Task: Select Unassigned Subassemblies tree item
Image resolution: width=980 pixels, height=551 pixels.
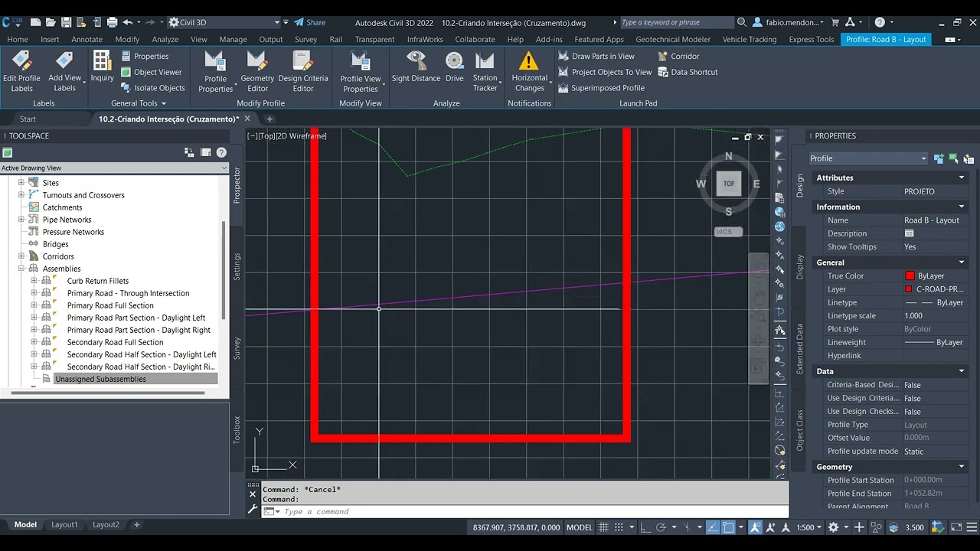Action: tap(100, 379)
